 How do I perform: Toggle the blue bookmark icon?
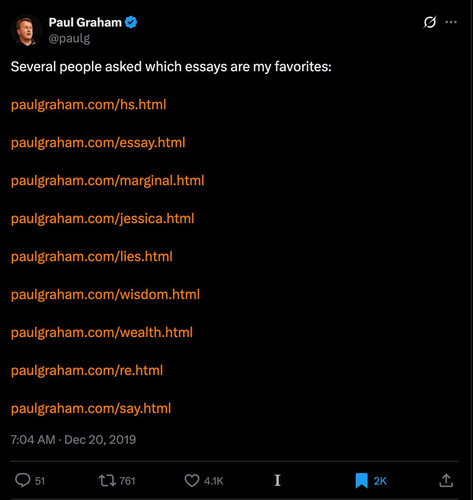click(x=362, y=481)
